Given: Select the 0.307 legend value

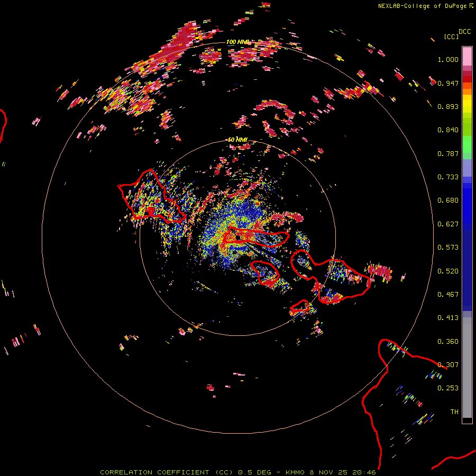Looking at the screenshot, I should 448,365.
